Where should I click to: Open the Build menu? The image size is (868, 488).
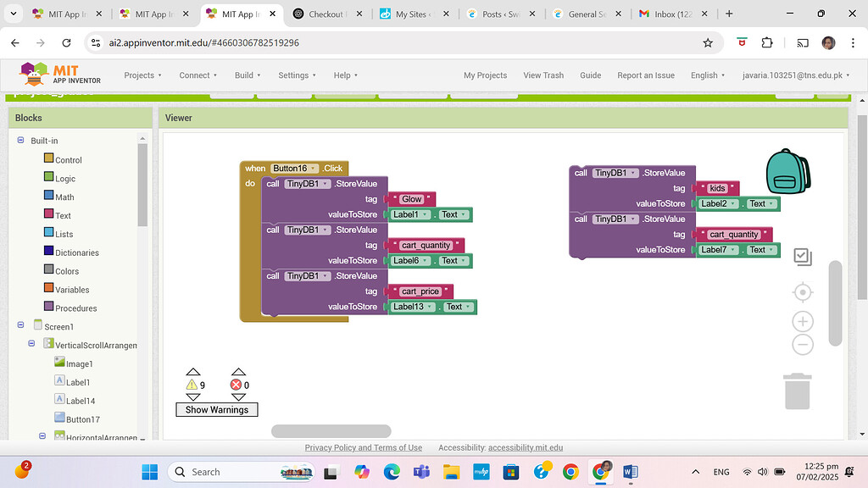click(248, 75)
